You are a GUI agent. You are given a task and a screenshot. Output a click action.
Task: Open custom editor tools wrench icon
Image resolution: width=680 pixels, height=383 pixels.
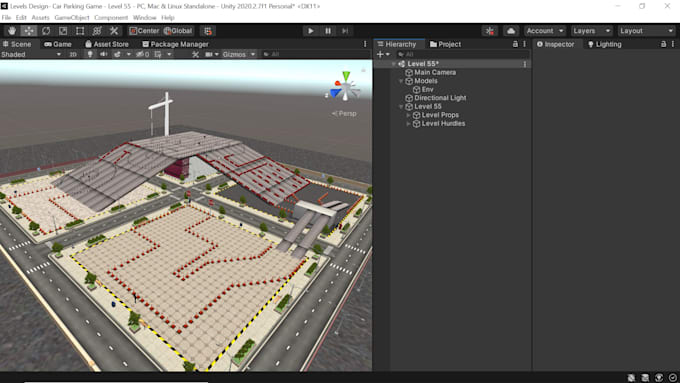pyautogui.click(x=114, y=31)
